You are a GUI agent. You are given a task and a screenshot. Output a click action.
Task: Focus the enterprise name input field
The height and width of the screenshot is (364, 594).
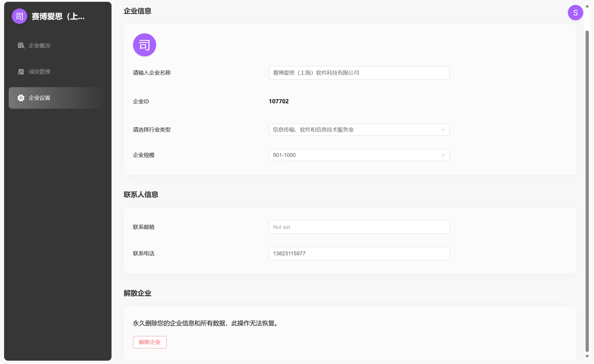coord(359,73)
